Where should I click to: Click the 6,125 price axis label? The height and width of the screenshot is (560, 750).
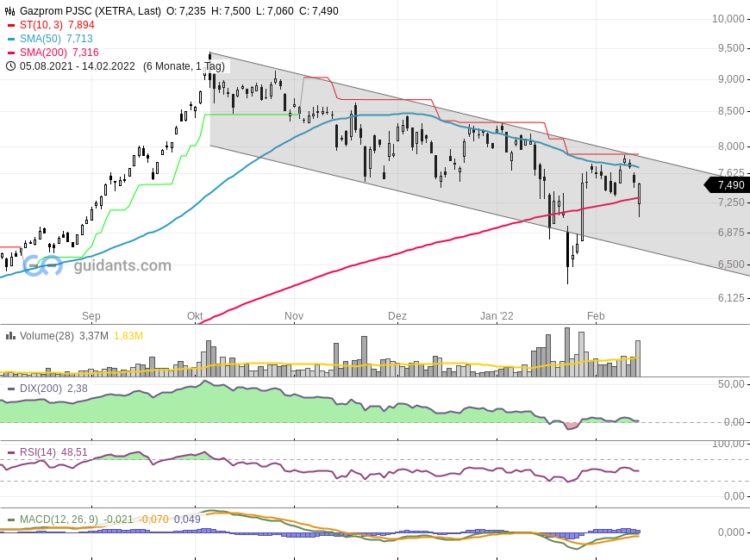tap(731, 298)
